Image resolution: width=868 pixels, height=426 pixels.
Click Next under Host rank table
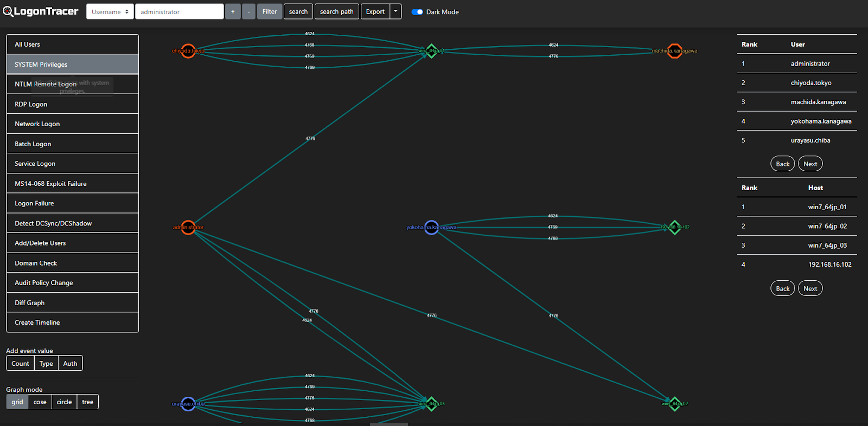[x=810, y=288]
